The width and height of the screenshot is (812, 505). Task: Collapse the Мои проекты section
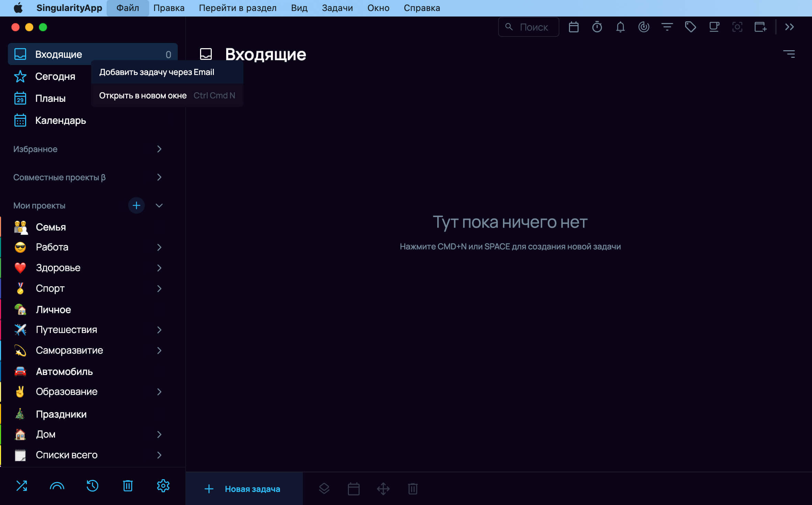tap(159, 205)
